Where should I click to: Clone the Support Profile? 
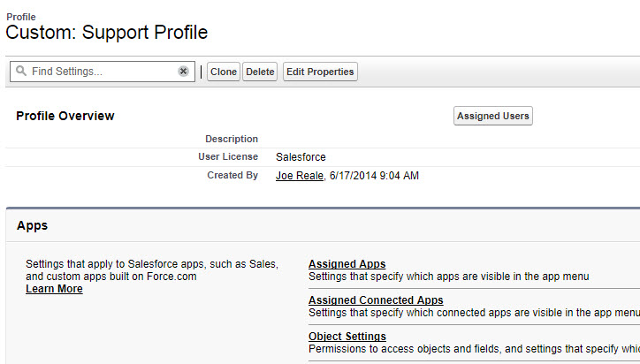point(224,72)
